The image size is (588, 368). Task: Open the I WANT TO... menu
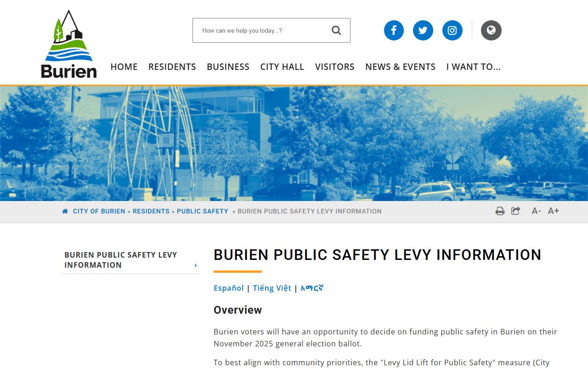(x=474, y=67)
